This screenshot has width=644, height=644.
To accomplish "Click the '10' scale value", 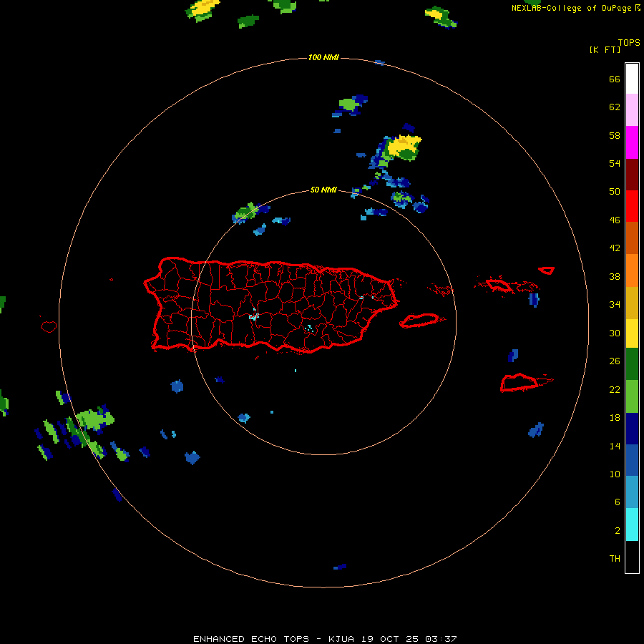I will click(x=615, y=474).
